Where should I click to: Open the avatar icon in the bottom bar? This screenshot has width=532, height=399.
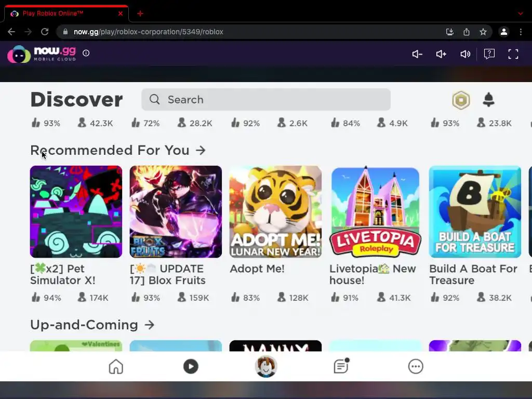(266, 366)
